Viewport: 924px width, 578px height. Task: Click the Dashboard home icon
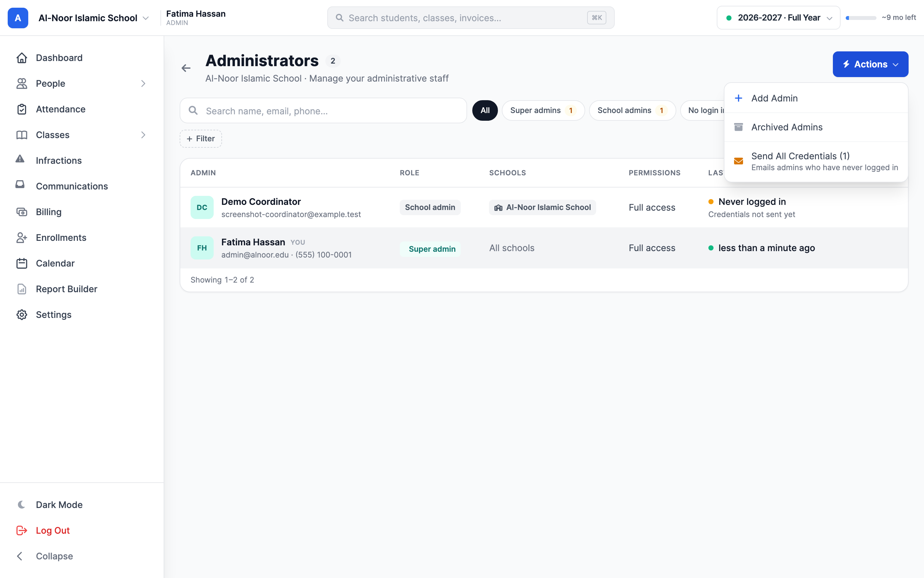(x=22, y=58)
